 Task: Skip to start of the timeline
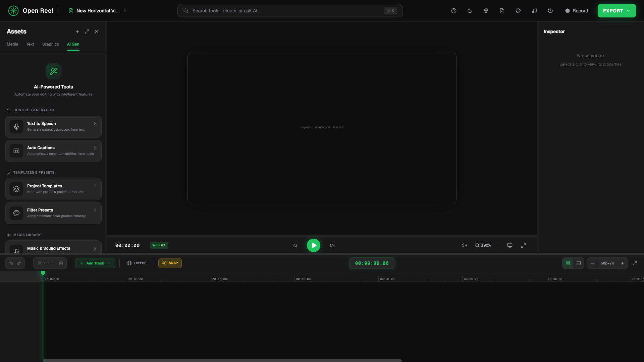tap(295, 245)
